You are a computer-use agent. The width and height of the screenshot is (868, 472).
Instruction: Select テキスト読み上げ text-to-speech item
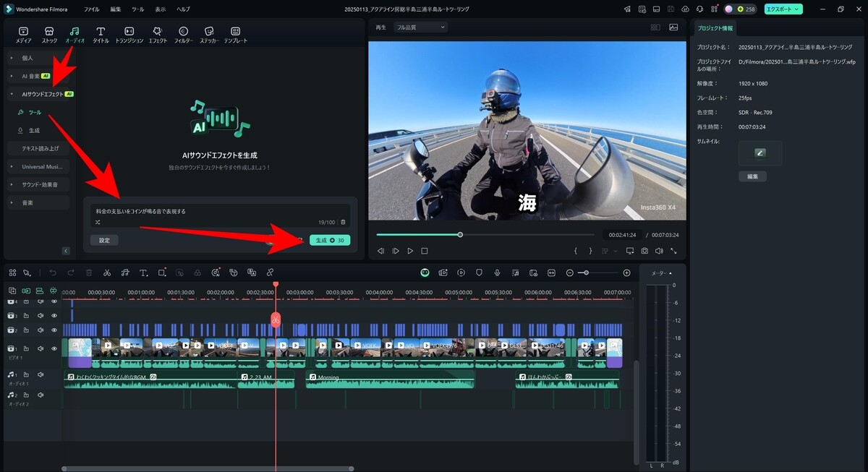point(40,148)
